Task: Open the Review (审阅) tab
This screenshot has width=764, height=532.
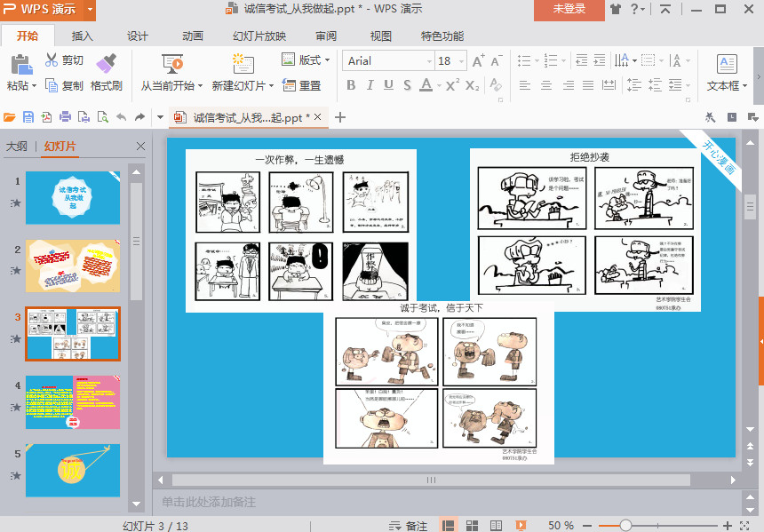Action: pos(325,36)
